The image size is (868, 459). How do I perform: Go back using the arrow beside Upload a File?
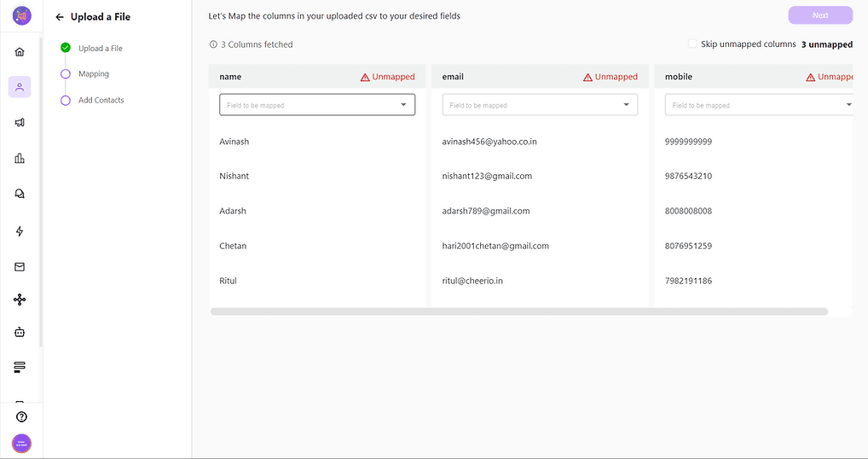(x=60, y=17)
